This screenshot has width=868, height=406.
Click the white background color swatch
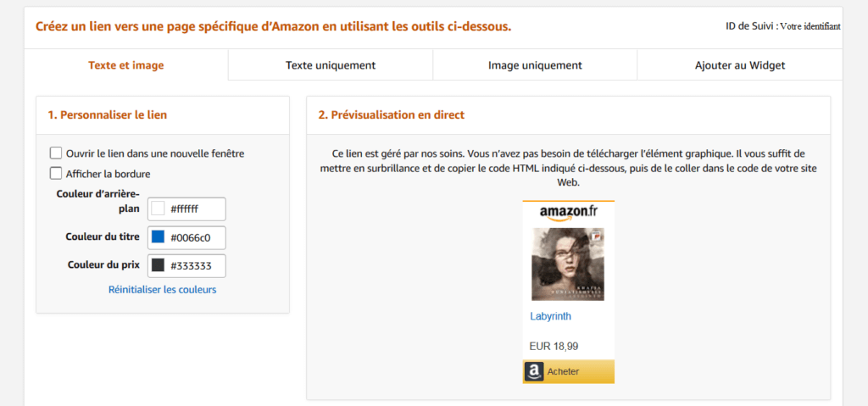[158, 209]
